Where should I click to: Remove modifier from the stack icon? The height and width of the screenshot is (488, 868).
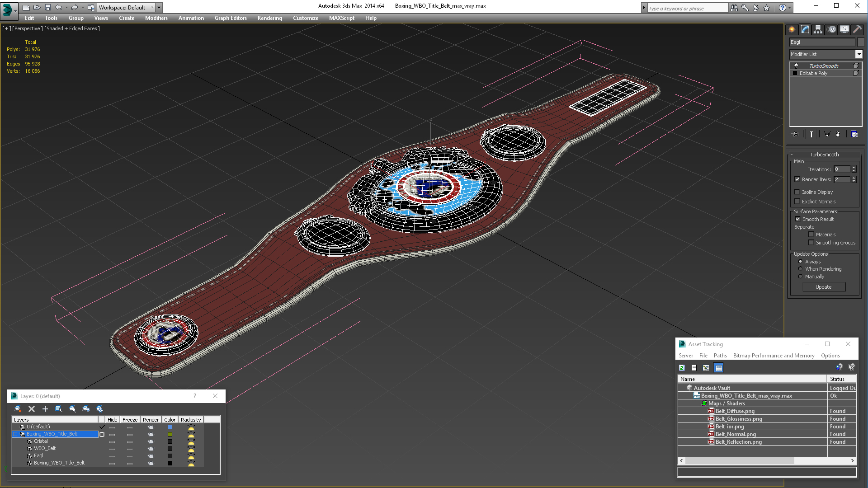838,134
